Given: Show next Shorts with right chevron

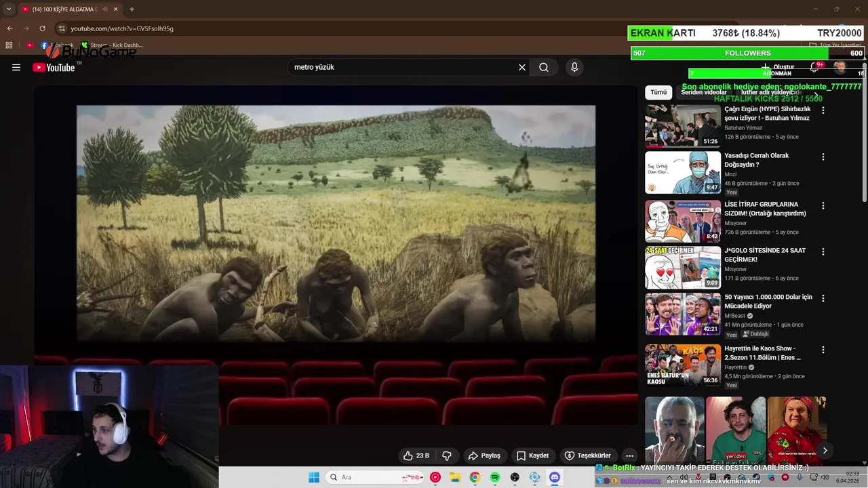Looking at the screenshot, I should point(825,450).
